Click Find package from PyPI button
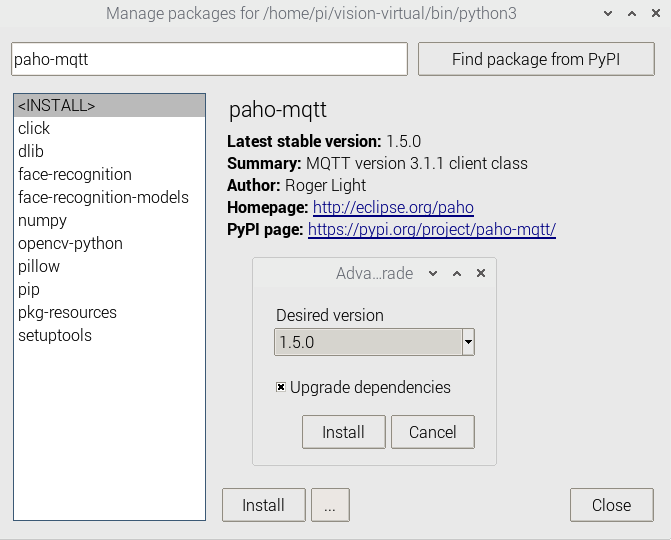This screenshot has width=671, height=540. click(535, 59)
